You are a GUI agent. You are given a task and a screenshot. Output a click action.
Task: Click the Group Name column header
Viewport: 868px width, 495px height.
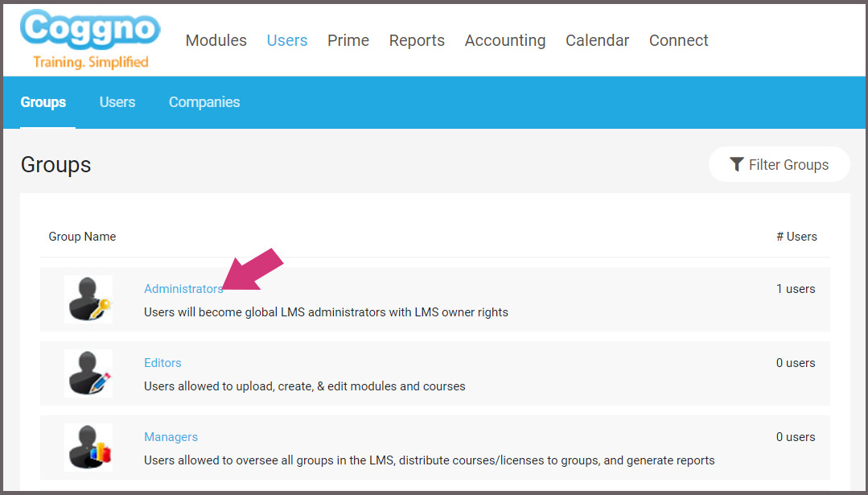point(83,237)
